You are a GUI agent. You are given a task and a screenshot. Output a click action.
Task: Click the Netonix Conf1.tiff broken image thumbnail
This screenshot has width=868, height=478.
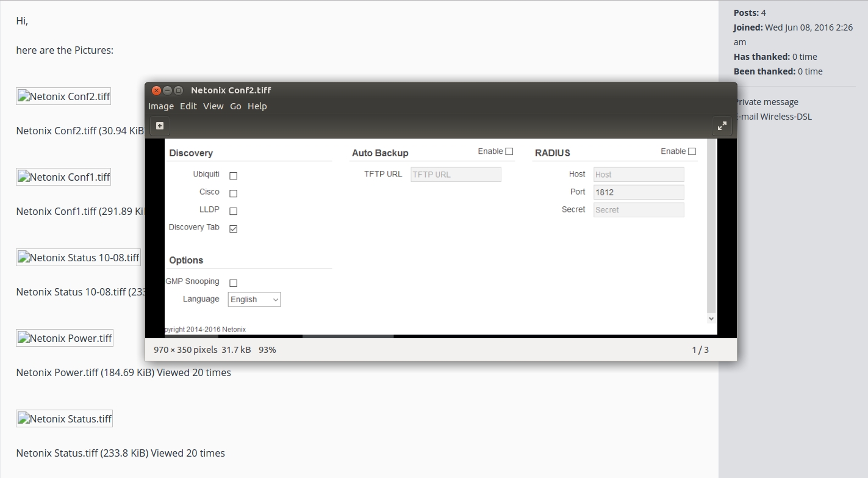63,177
